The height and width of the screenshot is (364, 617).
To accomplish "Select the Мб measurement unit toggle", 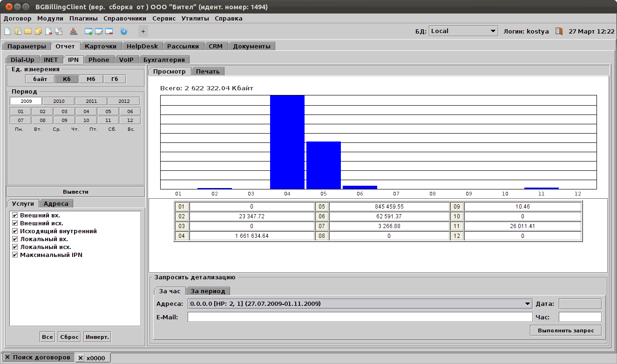I will click(91, 80).
